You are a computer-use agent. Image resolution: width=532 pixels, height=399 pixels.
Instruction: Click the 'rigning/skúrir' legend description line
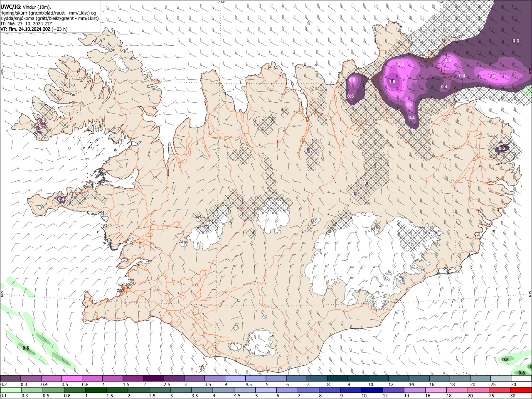(48, 13)
